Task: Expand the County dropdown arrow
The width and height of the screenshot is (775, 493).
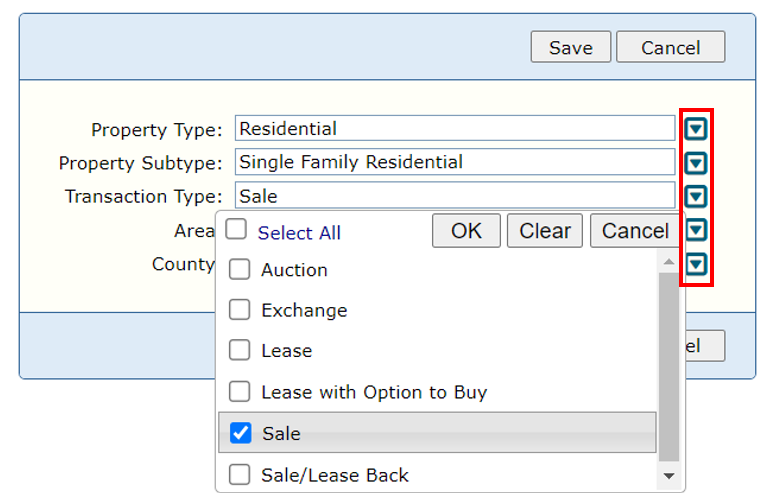Action: (696, 265)
